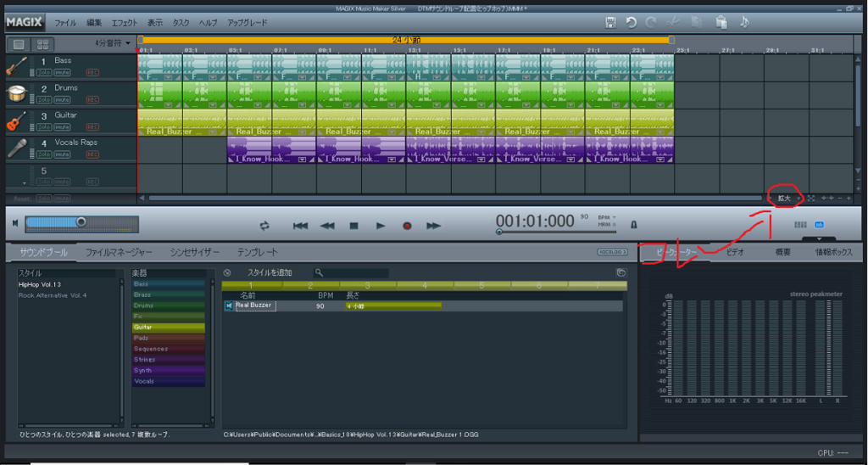
Task: Click スタイルを追加 button
Action: coord(270,272)
